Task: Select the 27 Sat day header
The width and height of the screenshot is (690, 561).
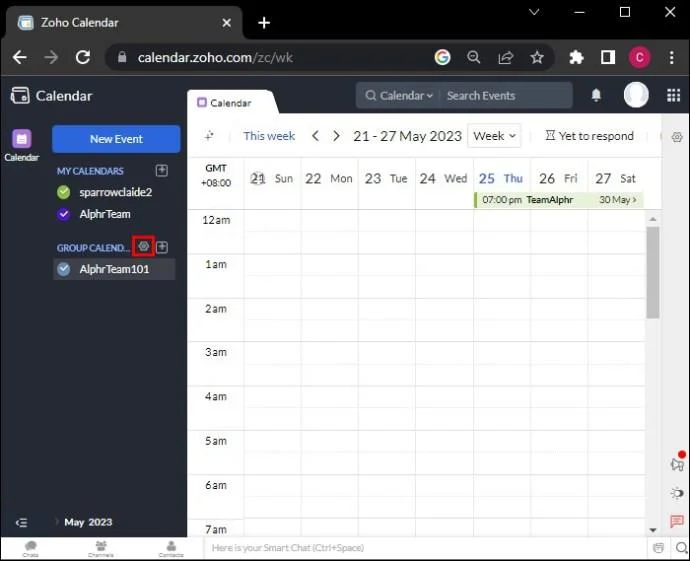Action: point(615,179)
